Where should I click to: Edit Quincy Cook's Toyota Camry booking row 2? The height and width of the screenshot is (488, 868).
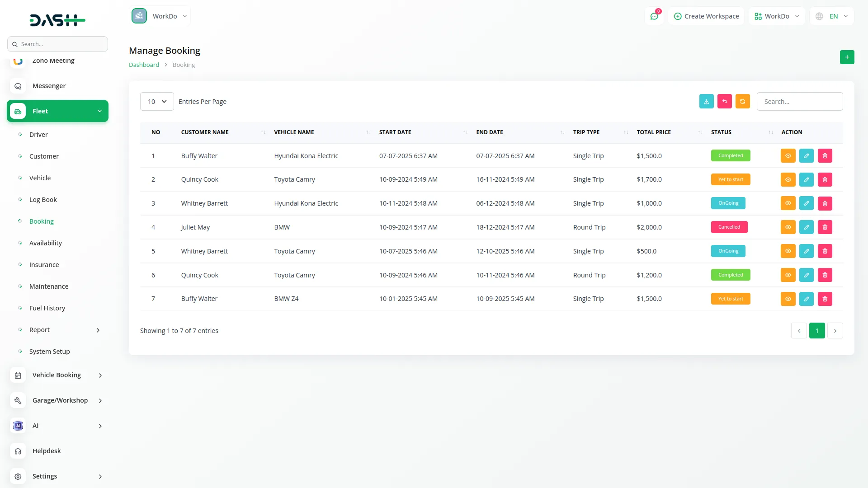(x=806, y=180)
